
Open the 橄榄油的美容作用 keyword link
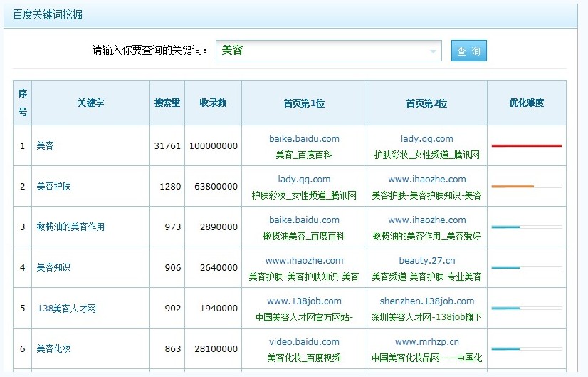[x=70, y=227]
